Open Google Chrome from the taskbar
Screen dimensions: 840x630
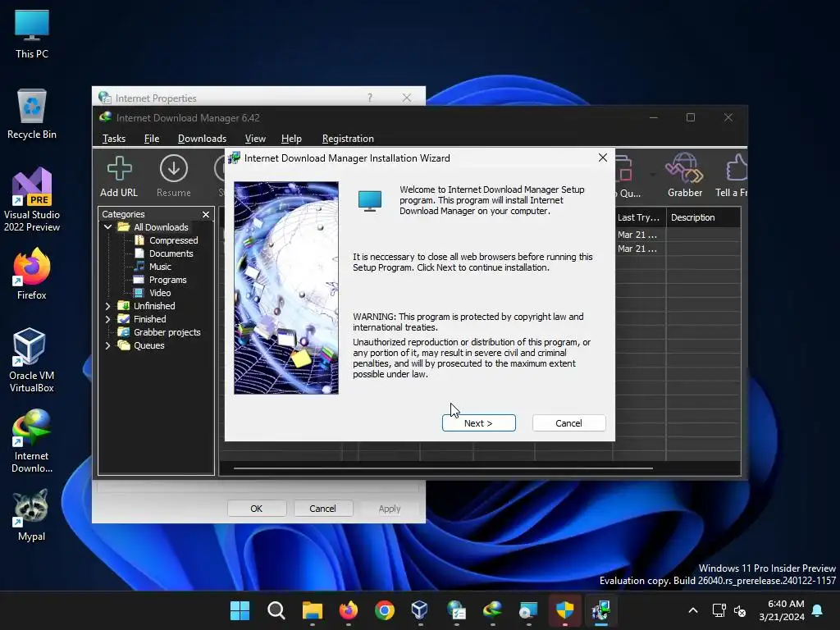point(384,610)
